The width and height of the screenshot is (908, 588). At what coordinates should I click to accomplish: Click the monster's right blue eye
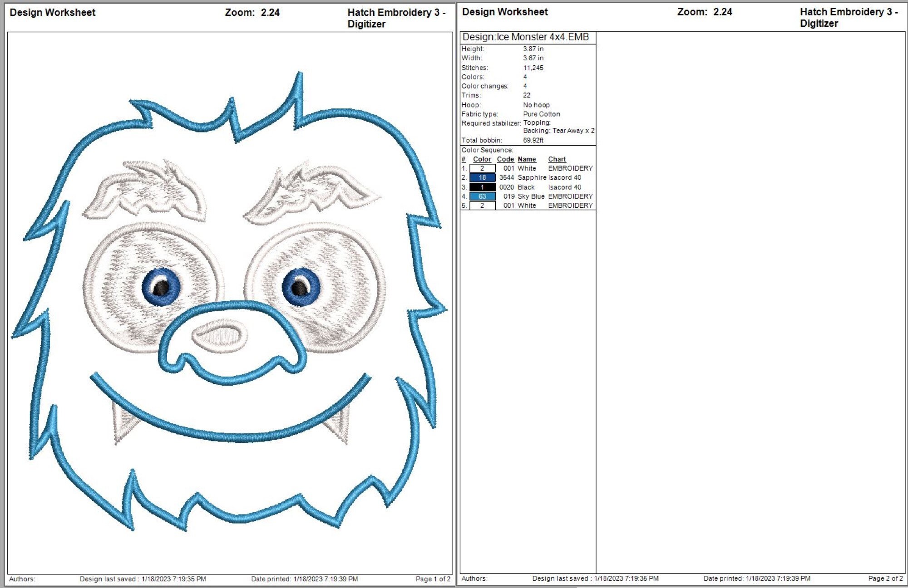(301, 287)
